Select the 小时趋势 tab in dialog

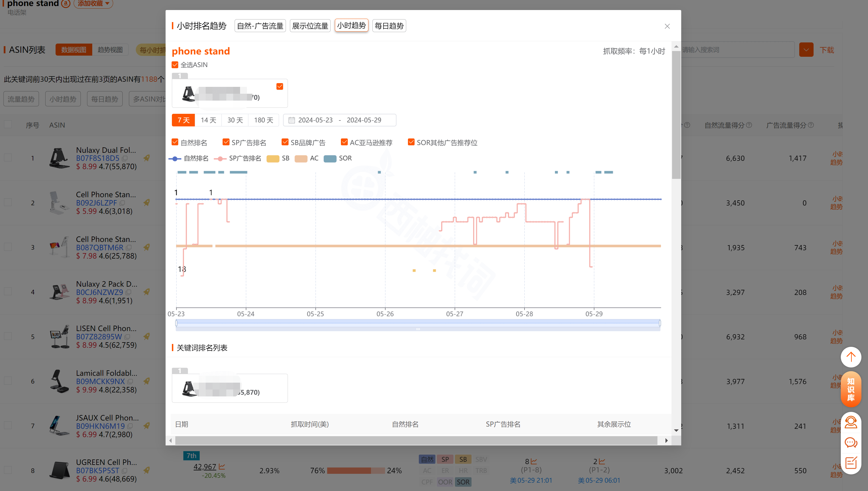click(351, 26)
